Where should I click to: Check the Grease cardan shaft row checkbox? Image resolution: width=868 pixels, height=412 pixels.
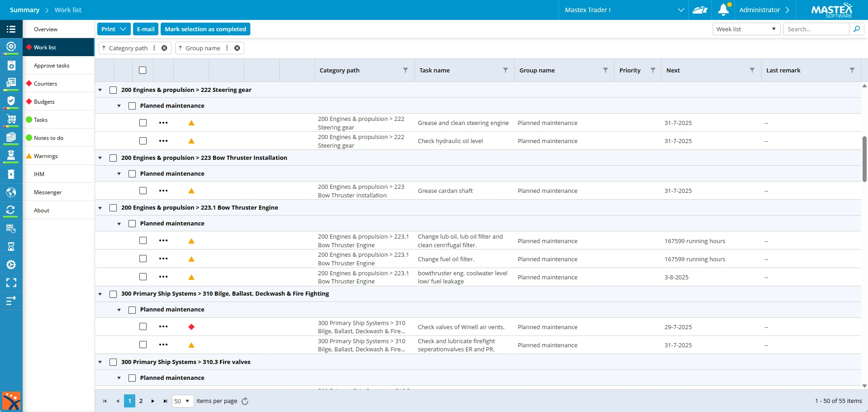click(x=143, y=191)
